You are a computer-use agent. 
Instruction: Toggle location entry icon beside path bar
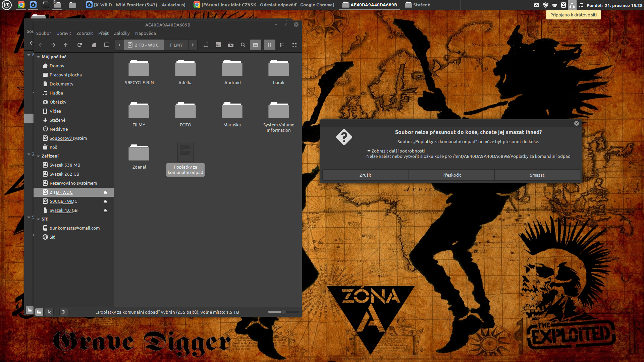(206, 45)
